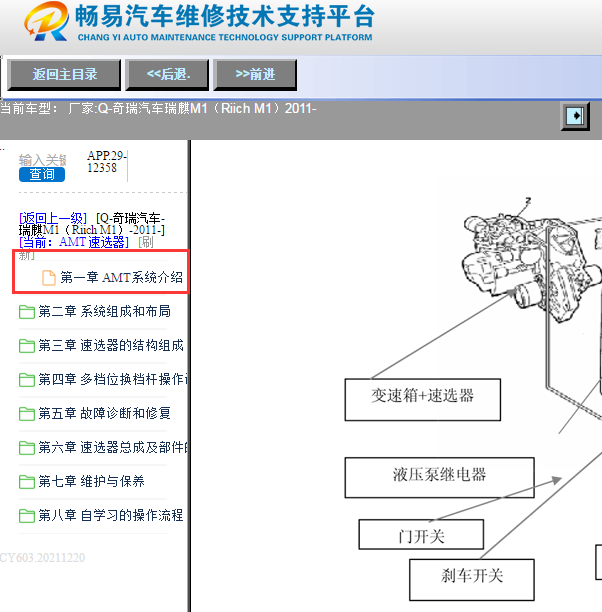Click the 当前车型 vehicle model text
This screenshot has height=612, width=602.
point(158,109)
